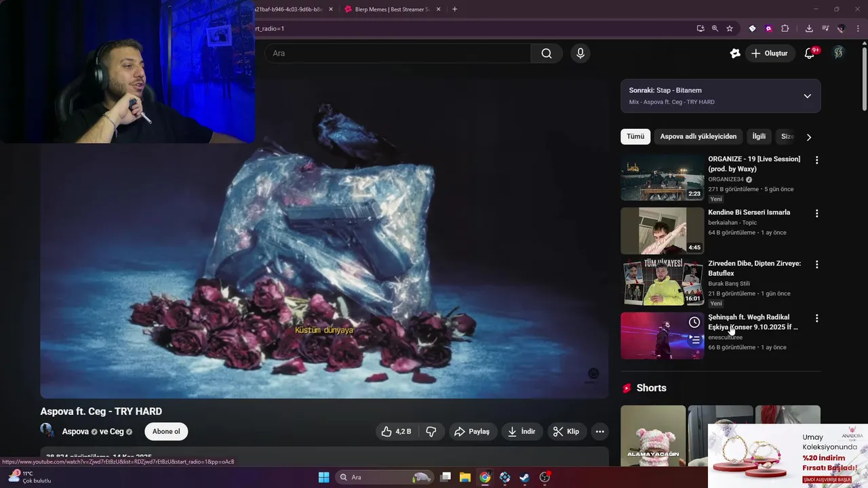Screen dimensions: 868x488
Task: Open Kendine Bi Serseri Ismarla thumbnail
Action: tap(663, 230)
